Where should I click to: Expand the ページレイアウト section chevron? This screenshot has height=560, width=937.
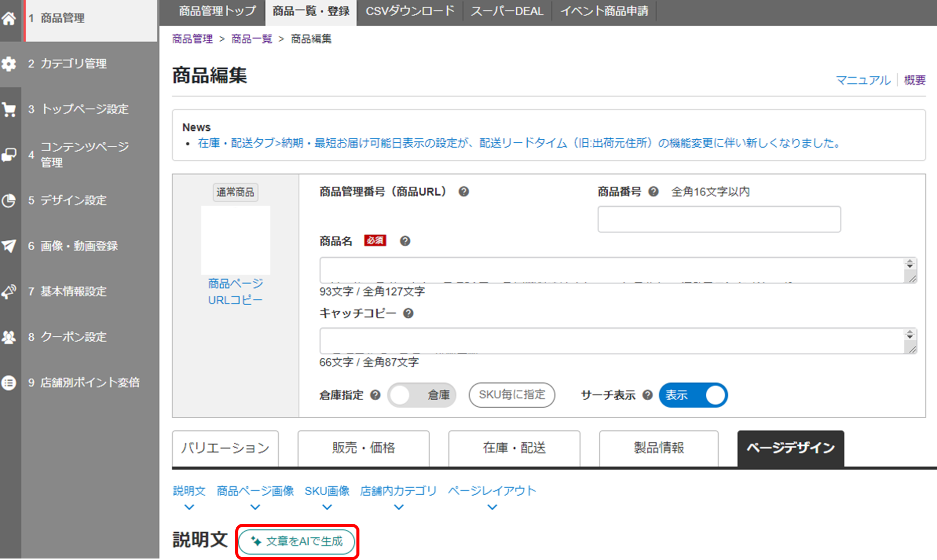492,507
